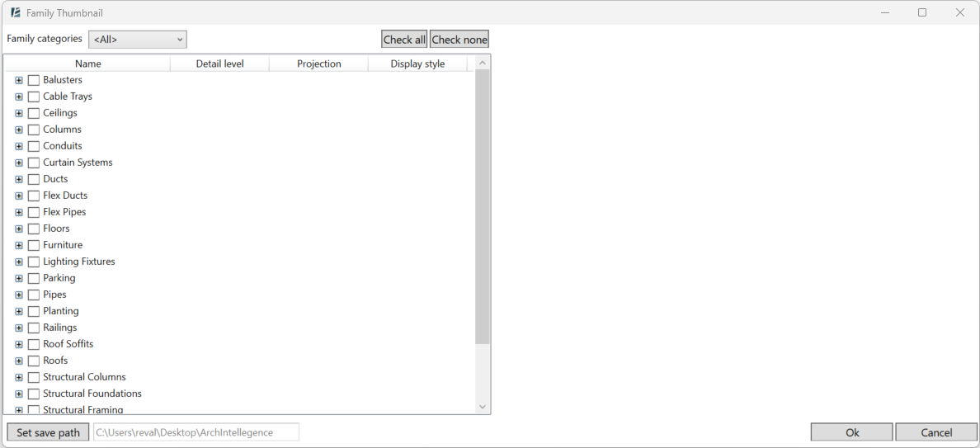980x448 pixels.
Task: Open the Family categories dropdown
Action: (x=138, y=40)
